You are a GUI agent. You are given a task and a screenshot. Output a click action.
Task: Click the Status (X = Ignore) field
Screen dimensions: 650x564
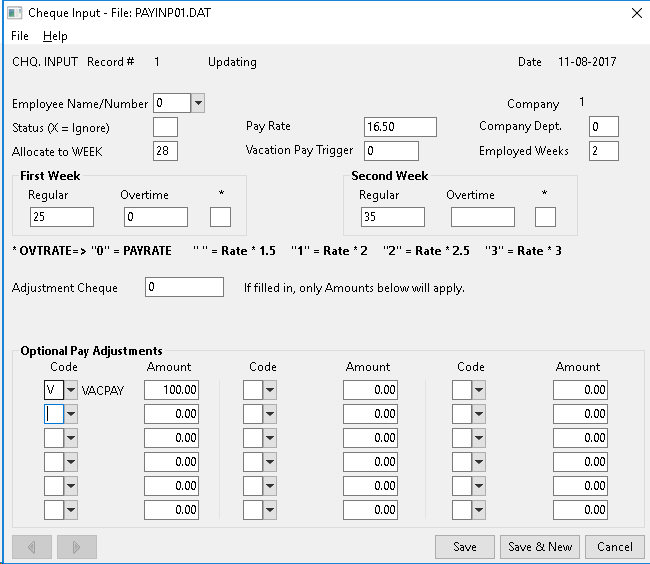click(165, 127)
